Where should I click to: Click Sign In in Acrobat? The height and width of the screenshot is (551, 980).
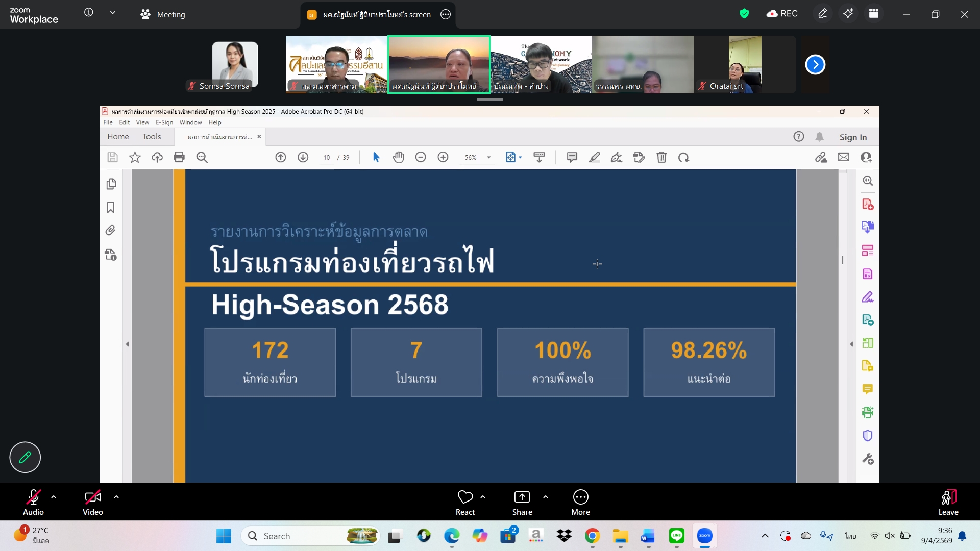853,137
